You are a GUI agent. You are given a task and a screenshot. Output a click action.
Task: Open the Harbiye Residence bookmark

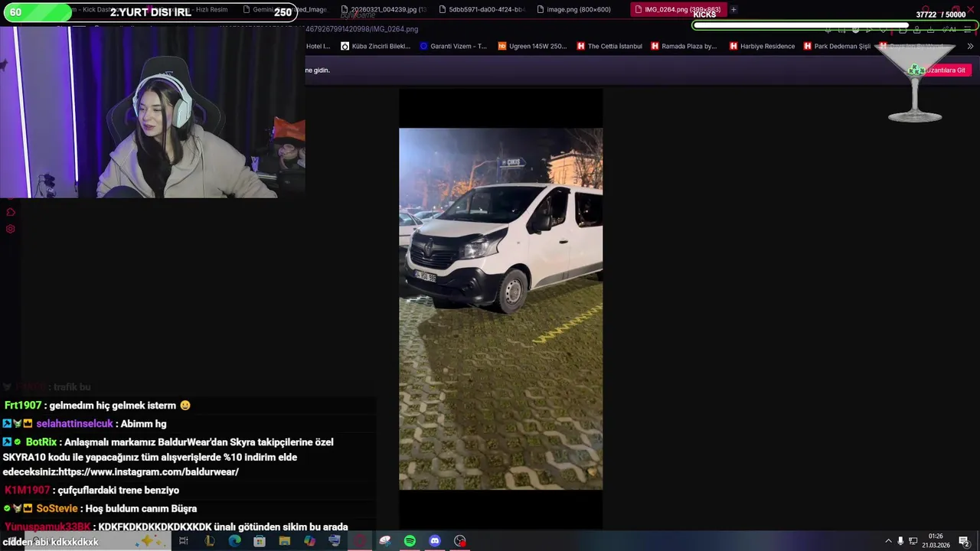coord(762,46)
